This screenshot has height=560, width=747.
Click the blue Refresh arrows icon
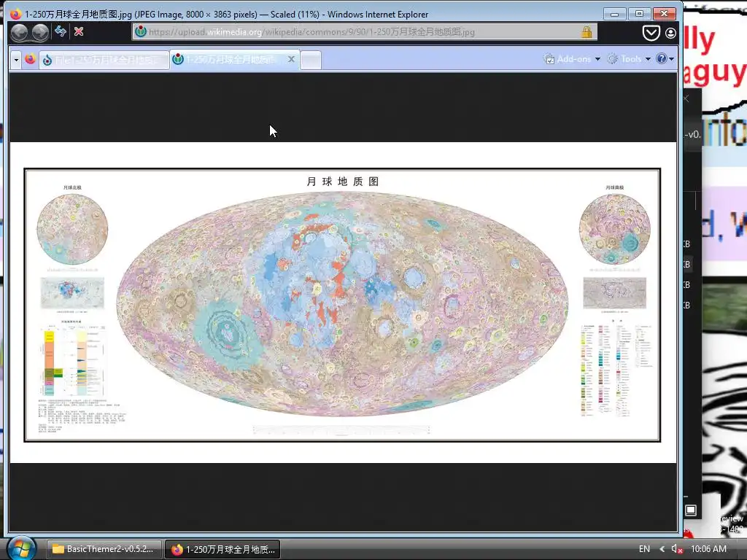tap(61, 31)
